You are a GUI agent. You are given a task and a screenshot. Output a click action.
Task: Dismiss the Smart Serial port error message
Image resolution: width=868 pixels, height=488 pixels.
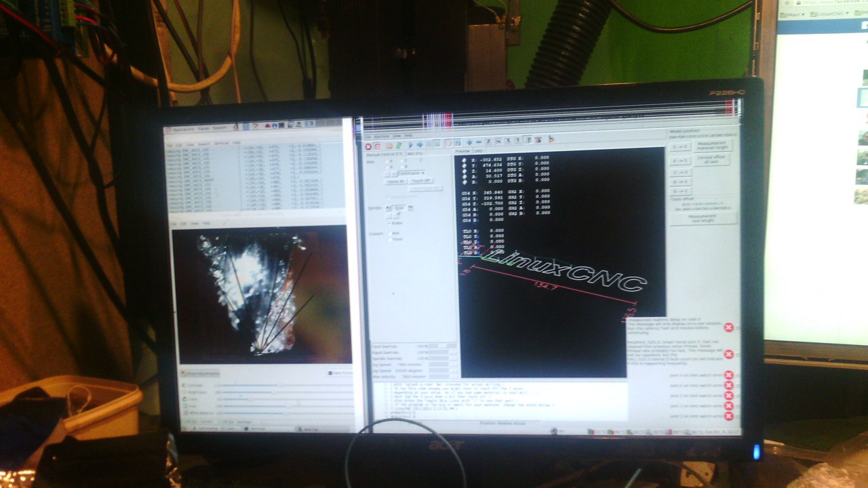coord(729,354)
